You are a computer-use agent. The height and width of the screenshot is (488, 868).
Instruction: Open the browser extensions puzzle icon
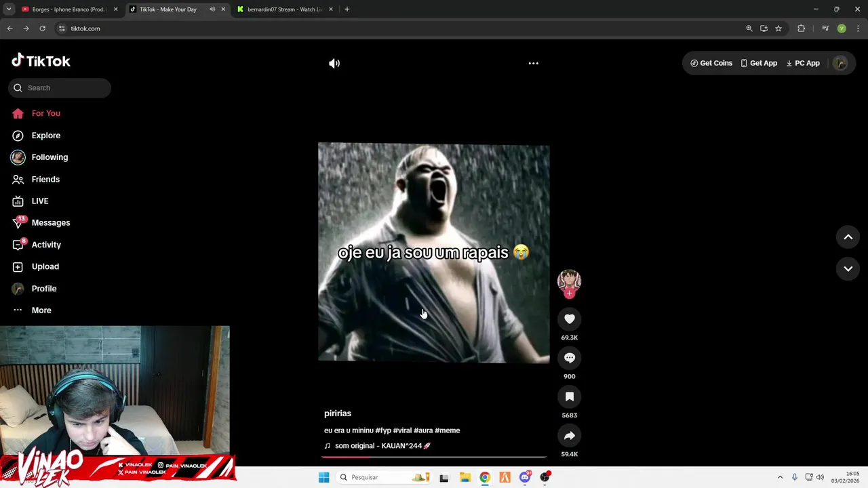pyautogui.click(x=801, y=28)
